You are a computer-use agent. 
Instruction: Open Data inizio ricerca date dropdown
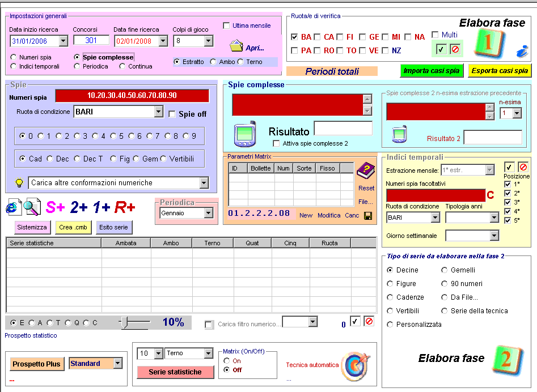click(63, 41)
